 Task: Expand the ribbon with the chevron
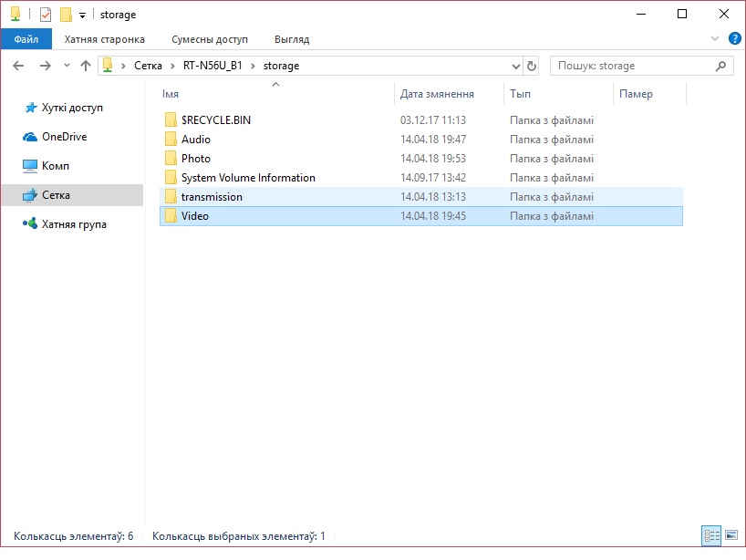(715, 39)
